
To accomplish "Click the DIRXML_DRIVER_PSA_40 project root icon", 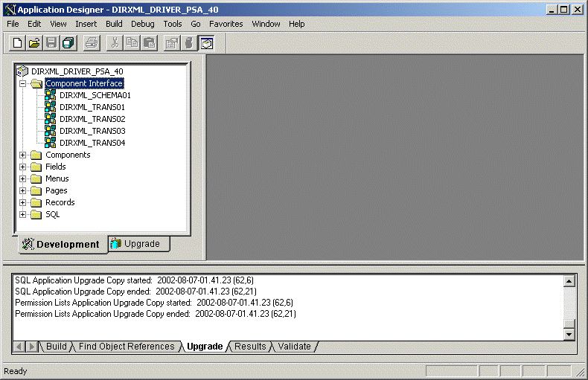I will tap(22, 71).
